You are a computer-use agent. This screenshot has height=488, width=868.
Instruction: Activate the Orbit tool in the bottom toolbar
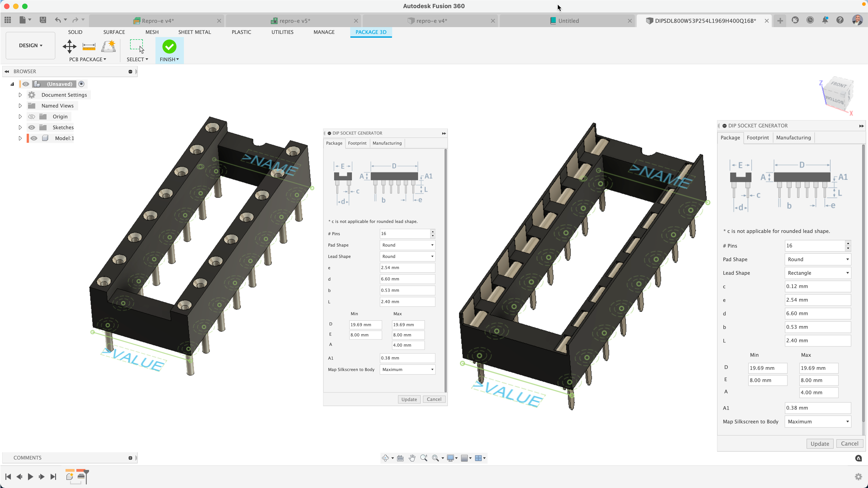pyautogui.click(x=385, y=458)
